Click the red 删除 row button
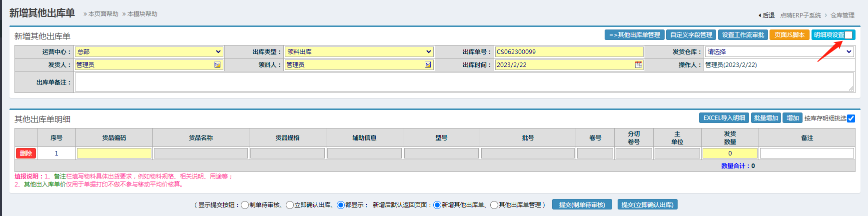The image size is (868, 216). (26, 153)
